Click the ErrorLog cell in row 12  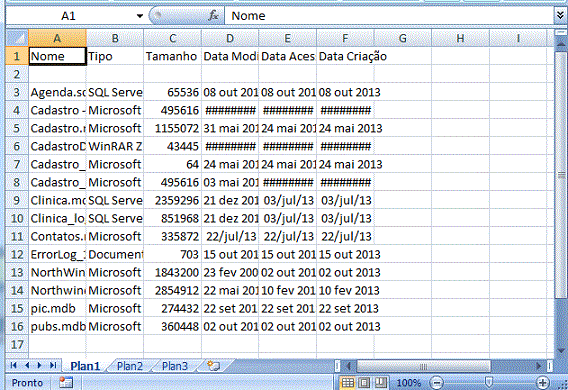57,255
